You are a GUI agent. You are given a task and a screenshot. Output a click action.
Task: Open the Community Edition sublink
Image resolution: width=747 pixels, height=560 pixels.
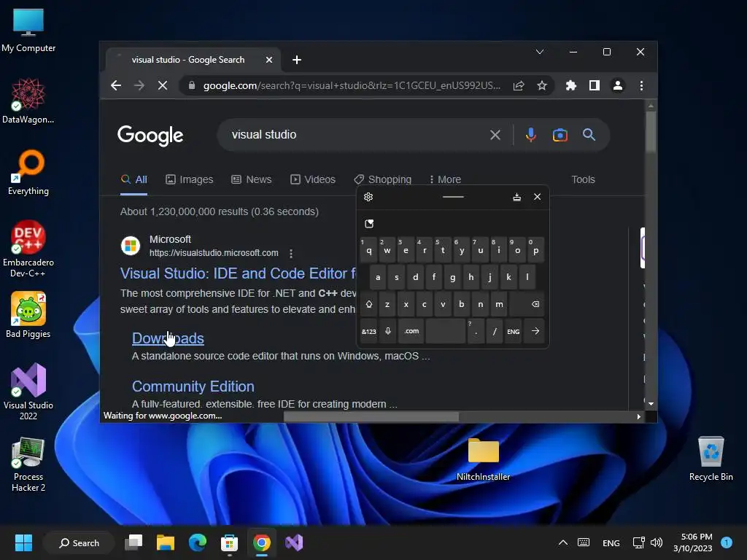pyautogui.click(x=193, y=386)
